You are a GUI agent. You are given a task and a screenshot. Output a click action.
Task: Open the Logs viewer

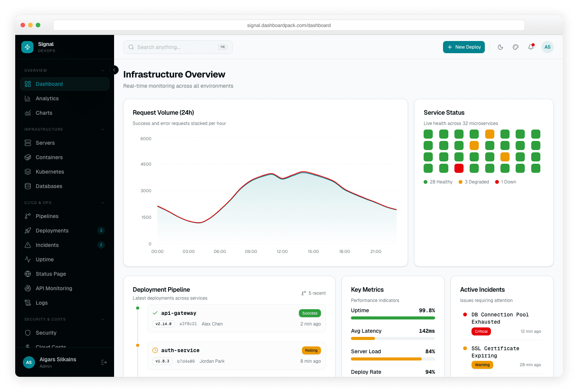click(41, 303)
